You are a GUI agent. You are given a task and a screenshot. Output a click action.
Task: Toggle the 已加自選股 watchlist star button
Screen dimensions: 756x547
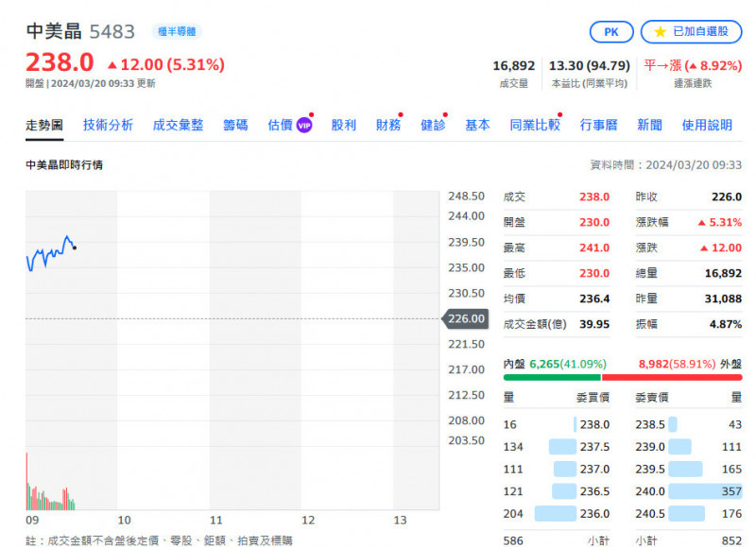tap(691, 32)
